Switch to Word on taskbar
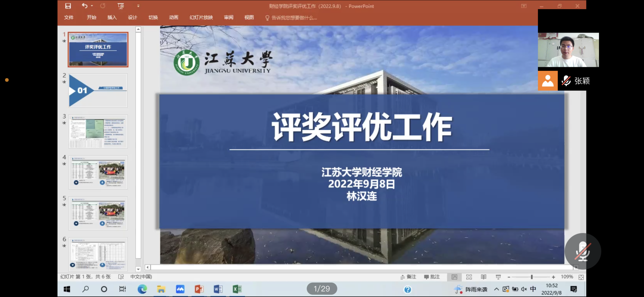Image resolution: width=644 pixels, height=297 pixels. point(218,289)
